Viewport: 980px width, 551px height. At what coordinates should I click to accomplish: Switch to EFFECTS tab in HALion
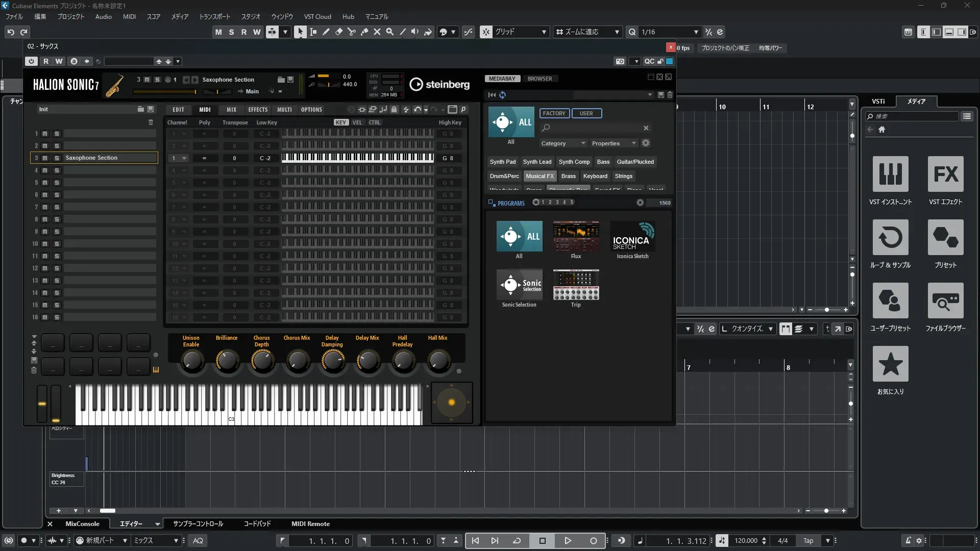[258, 110]
